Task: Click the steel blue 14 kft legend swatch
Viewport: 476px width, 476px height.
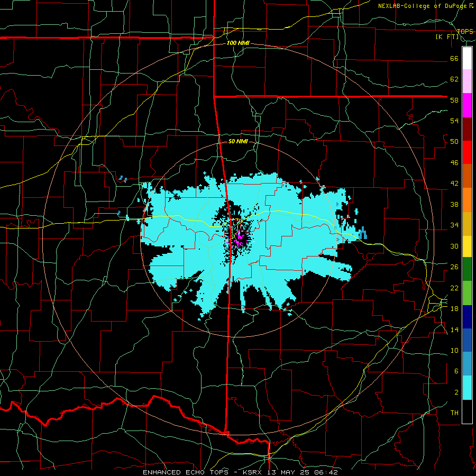Action: tap(467, 364)
